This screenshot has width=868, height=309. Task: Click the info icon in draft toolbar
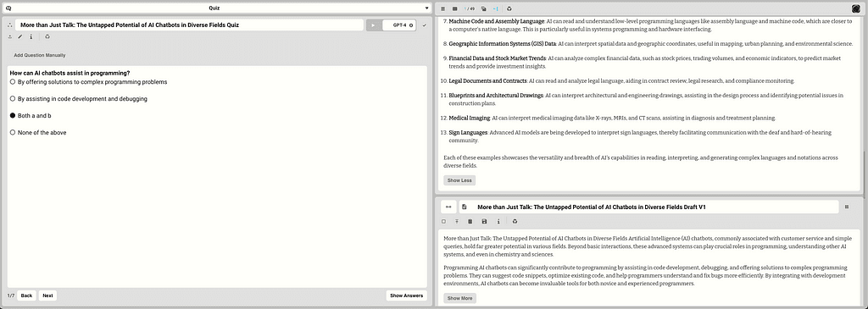click(498, 222)
